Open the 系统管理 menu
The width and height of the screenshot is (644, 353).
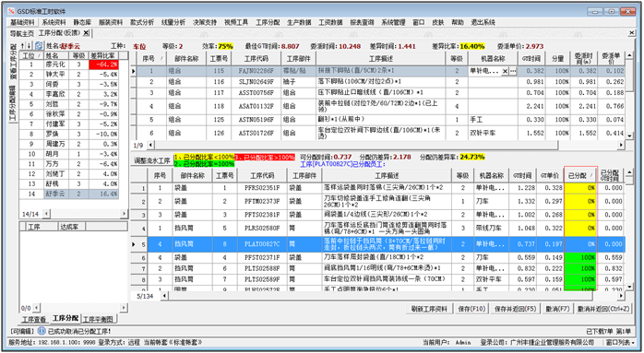393,22
